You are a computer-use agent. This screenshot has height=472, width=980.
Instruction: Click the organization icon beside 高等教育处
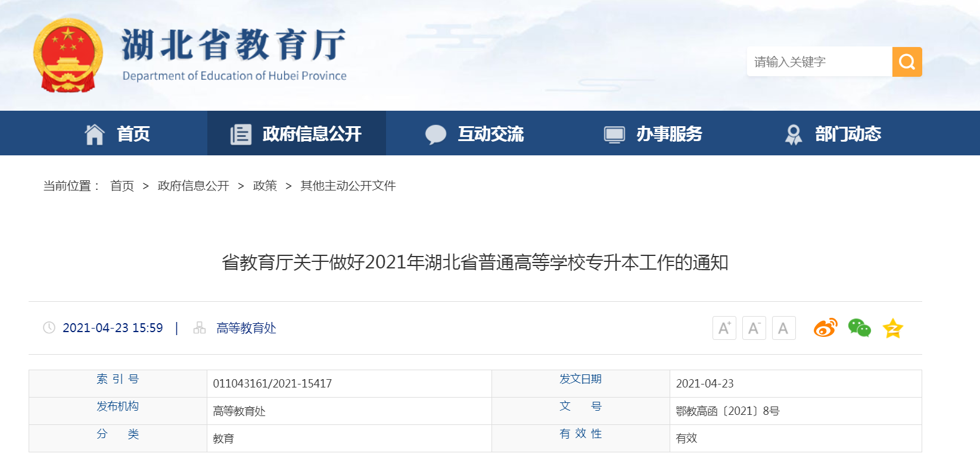(x=200, y=328)
